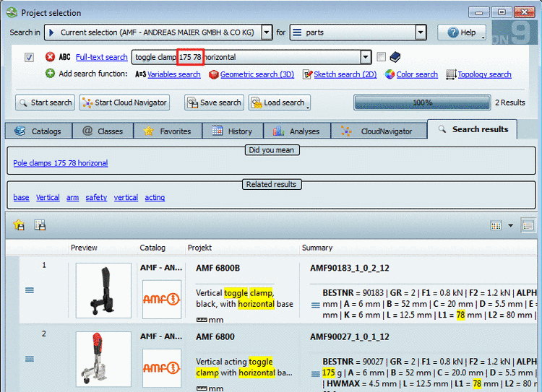
Task: Click the ABC full-text icon
Action: tap(64, 57)
